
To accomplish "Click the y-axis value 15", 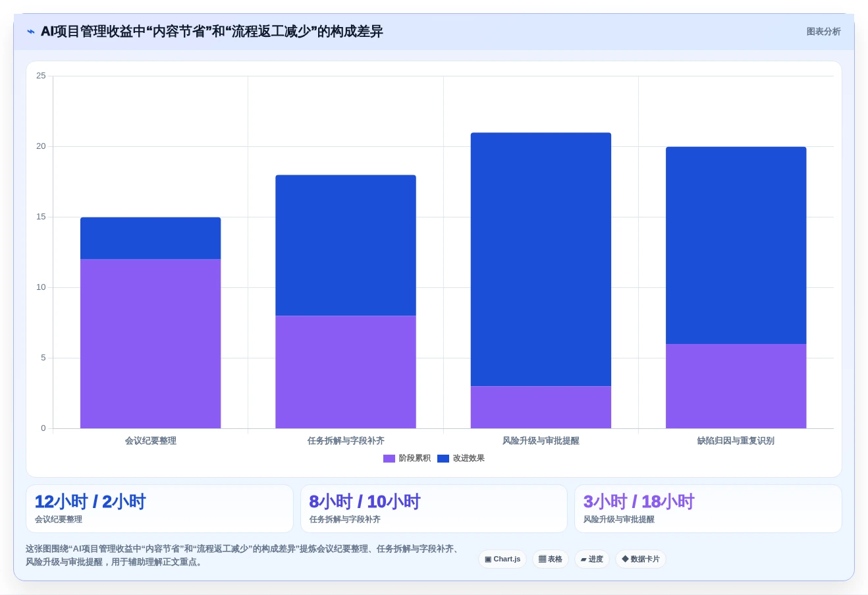I will coord(41,217).
